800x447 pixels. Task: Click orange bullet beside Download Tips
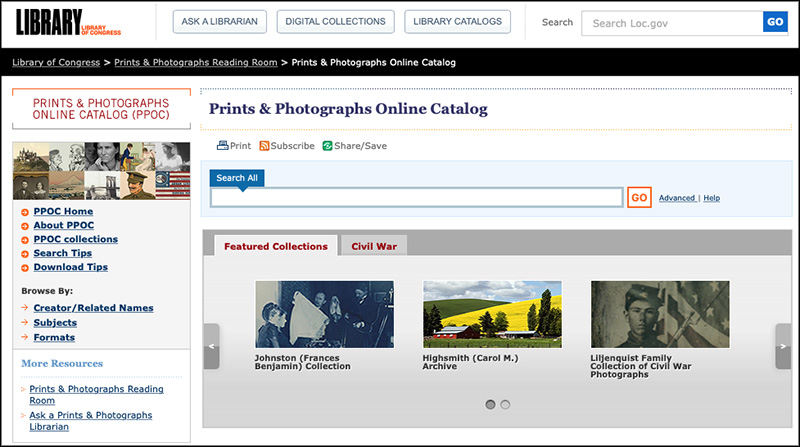(x=24, y=268)
